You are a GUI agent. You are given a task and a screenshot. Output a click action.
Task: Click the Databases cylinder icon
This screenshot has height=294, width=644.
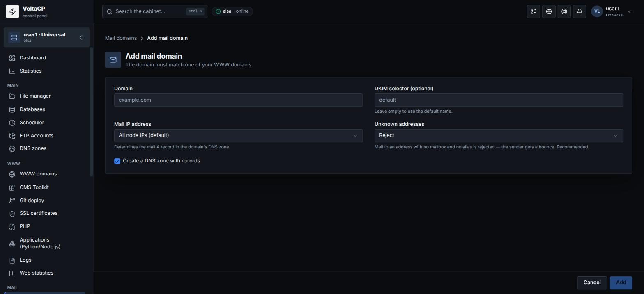(x=12, y=109)
